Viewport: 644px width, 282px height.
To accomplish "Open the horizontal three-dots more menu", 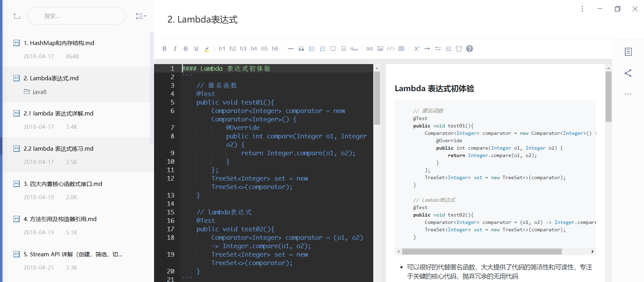I will 628,94.
